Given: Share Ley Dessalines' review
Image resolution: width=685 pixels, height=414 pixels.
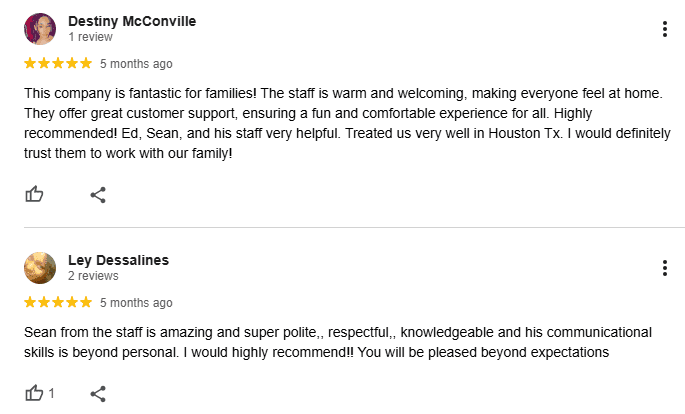Looking at the screenshot, I should 98,393.
